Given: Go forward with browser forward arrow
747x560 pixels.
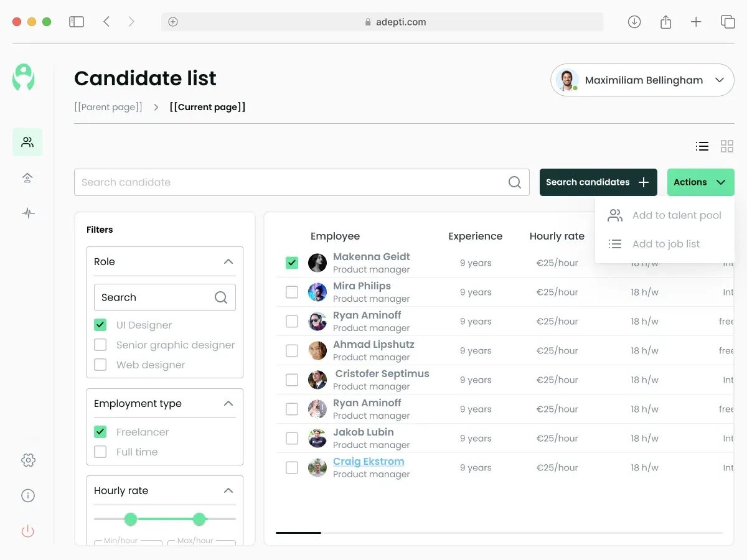Looking at the screenshot, I should (x=131, y=22).
